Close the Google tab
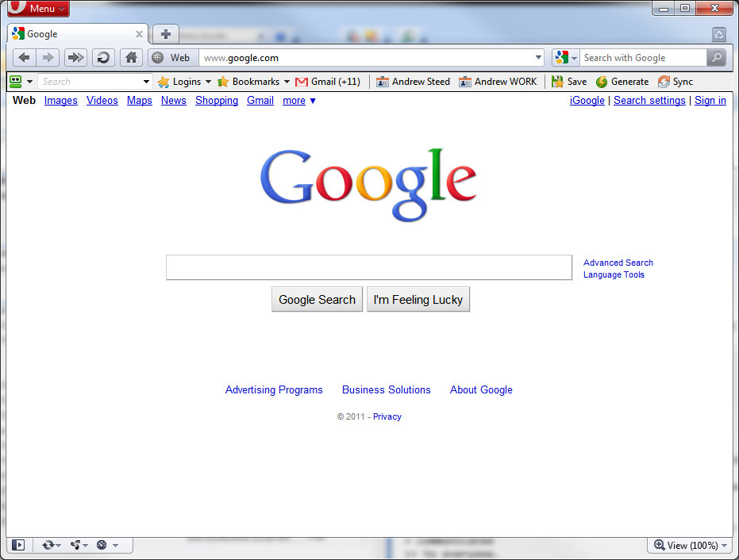This screenshot has width=739, height=560. pyautogui.click(x=139, y=34)
